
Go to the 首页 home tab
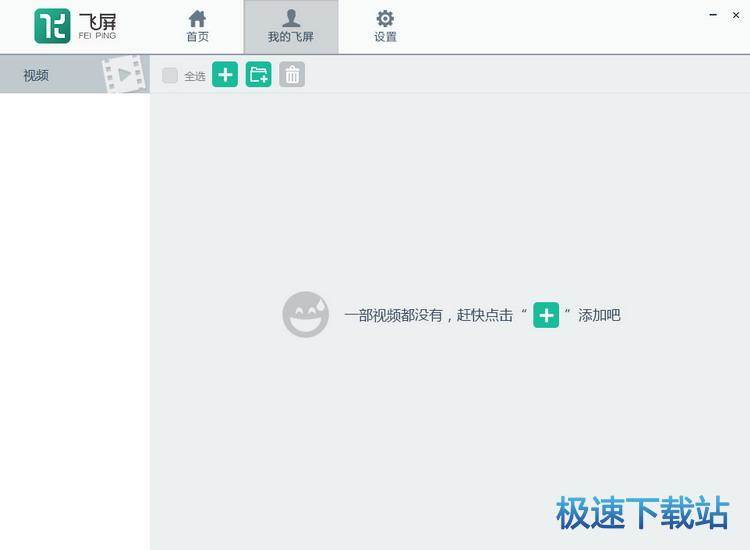point(197,27)
